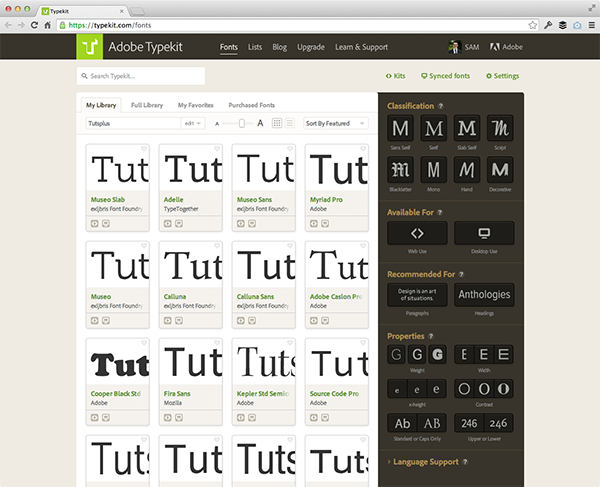
Task: Choose high contrast O property
Action: (504, 389)
